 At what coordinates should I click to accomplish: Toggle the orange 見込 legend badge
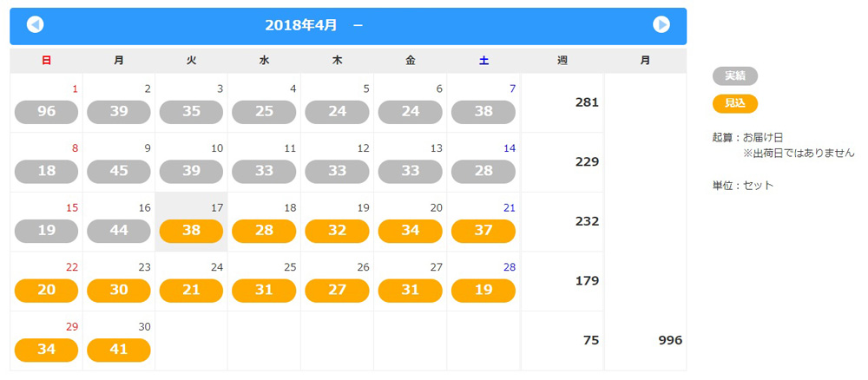[734, 103]
